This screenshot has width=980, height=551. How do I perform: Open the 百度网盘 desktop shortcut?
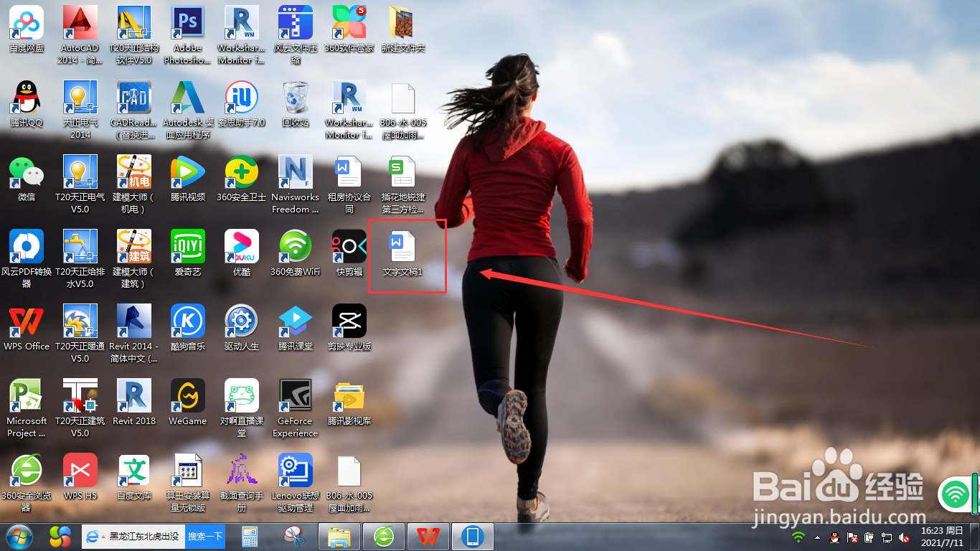(x=27, y=29)
